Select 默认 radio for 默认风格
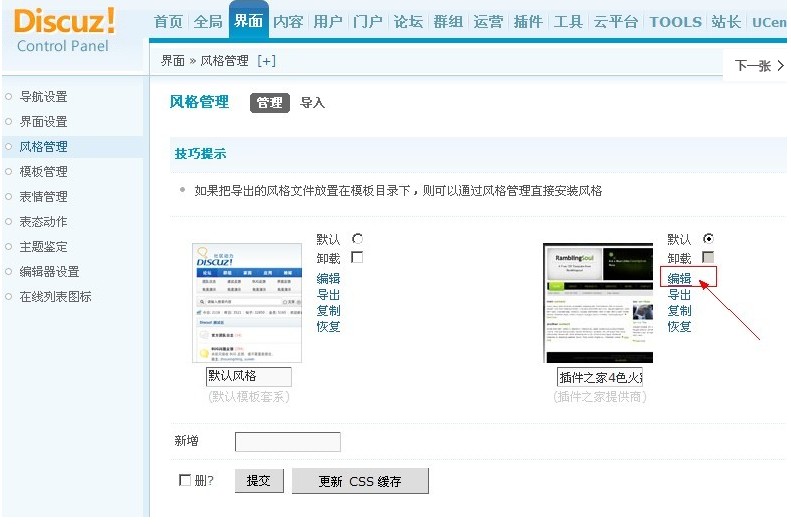791x524 pixels. (357, 239)
